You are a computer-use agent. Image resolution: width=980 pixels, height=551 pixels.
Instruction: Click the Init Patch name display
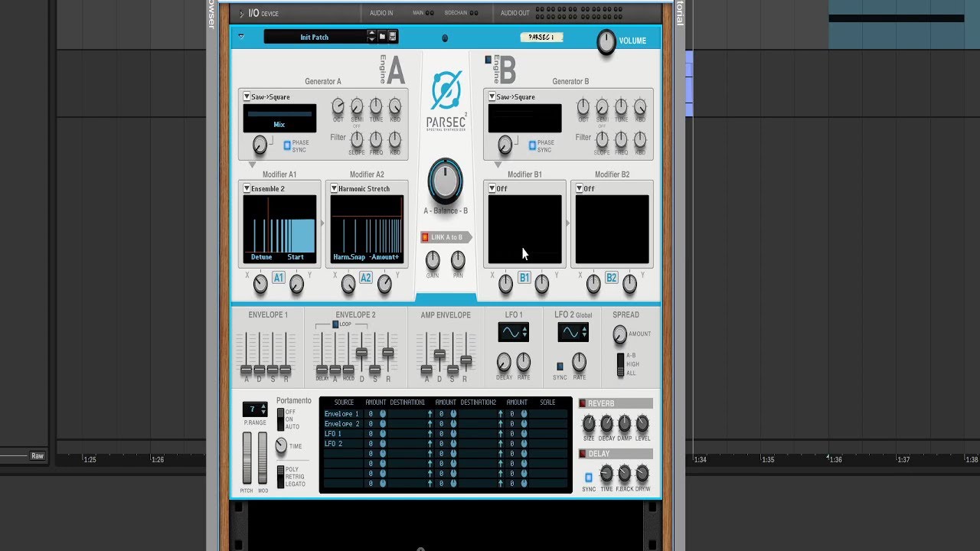tap(315, 37)
